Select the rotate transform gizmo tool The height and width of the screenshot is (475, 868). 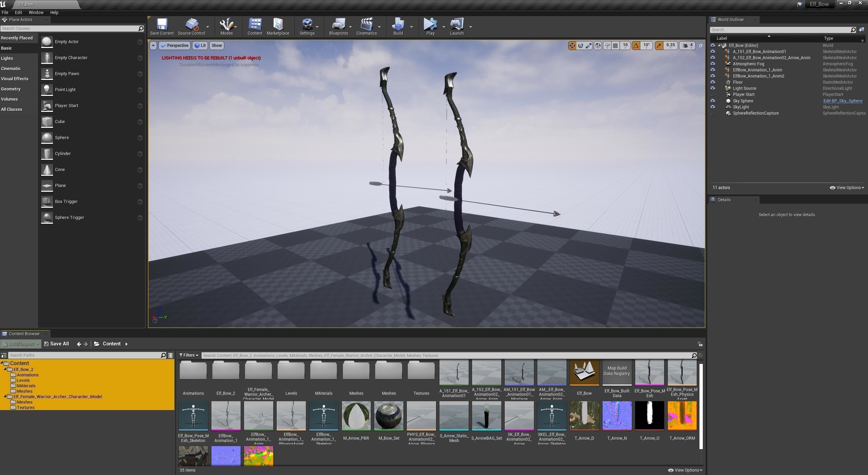pyautogui.click(x=580, y=45)
